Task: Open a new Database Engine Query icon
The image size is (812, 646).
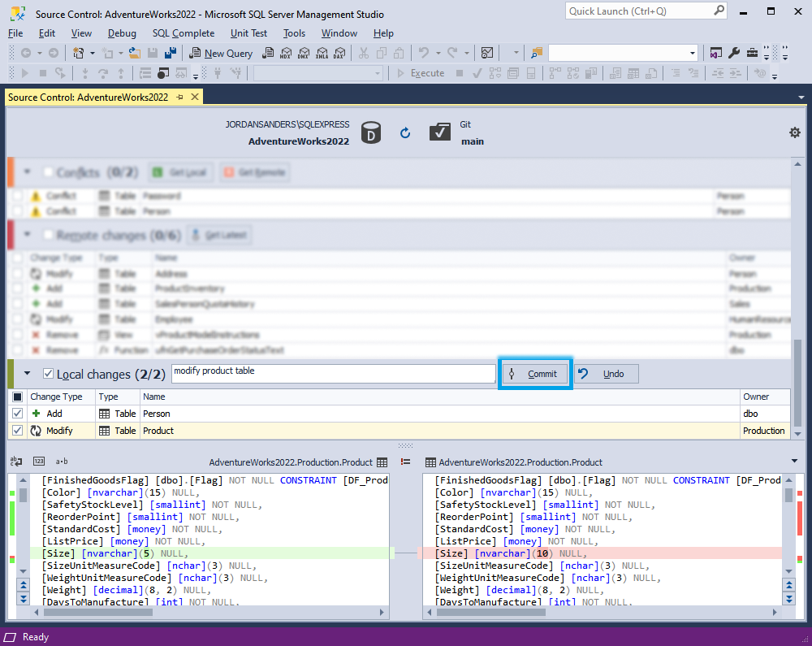Action: coord(268,53)
